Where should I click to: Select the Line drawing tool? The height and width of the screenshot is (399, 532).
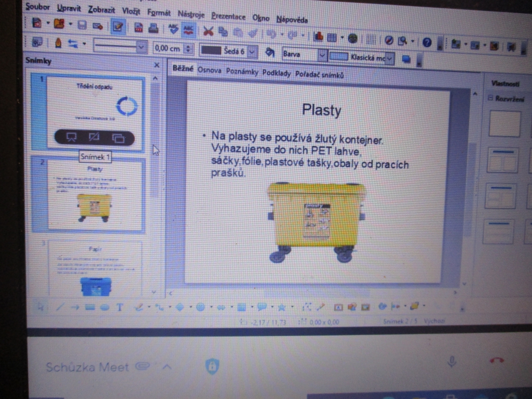point(60,307)
